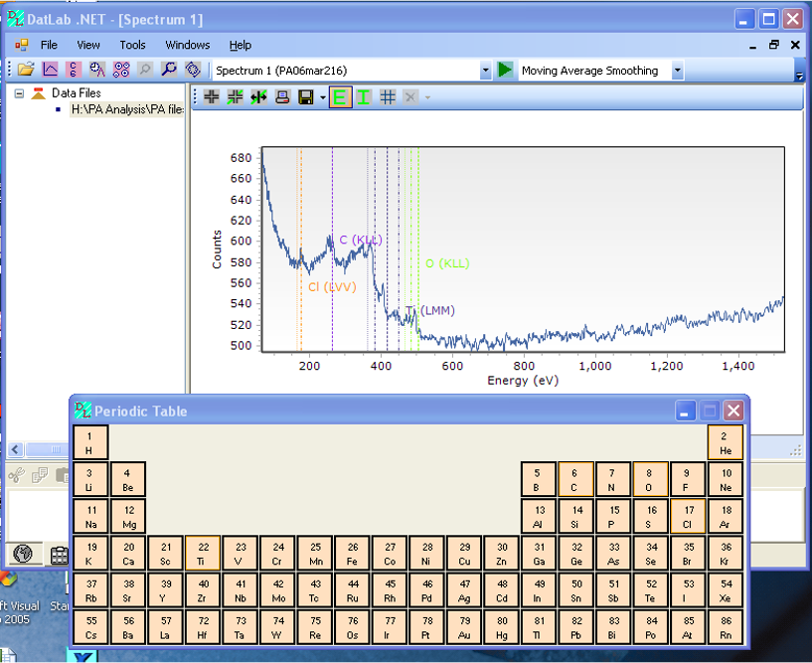
Task: Click the toolbar overflow arrow at right edge
Action: pos(799,76)
